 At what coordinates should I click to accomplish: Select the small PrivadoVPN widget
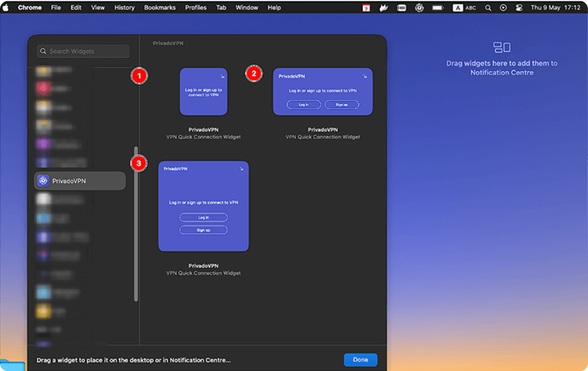click(x=204, y=91)
